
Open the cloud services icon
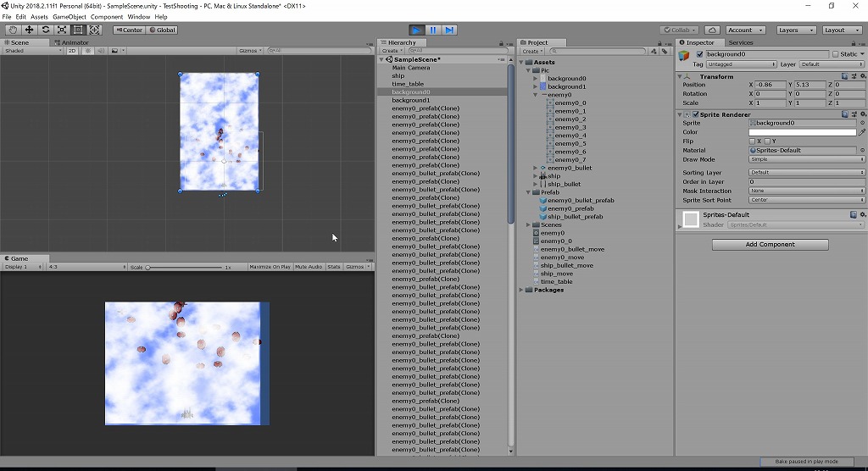tap(712, 30)
